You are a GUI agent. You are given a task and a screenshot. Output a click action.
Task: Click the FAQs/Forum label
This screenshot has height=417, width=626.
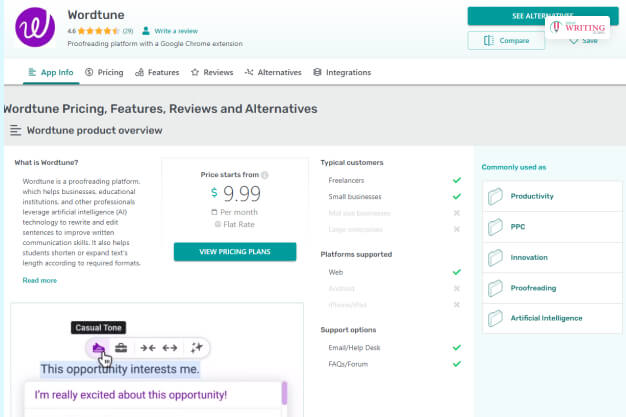(348, 364)
